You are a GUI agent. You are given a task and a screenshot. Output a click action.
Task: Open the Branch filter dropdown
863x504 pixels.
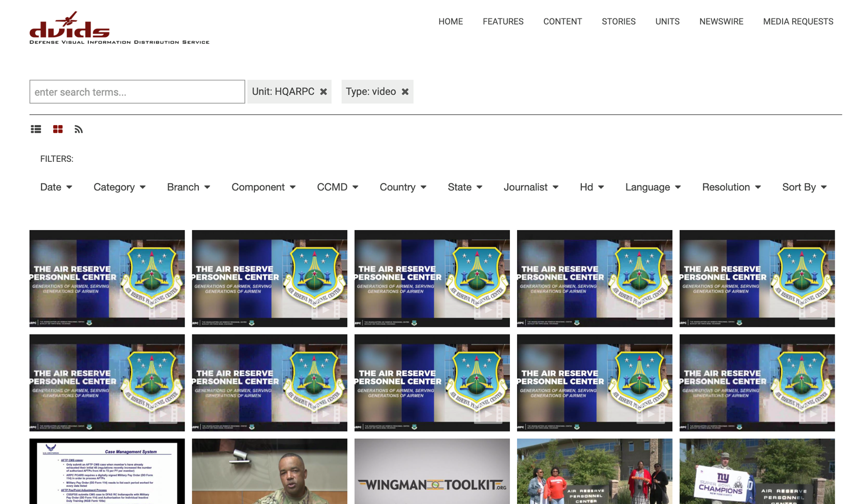(188, 187)
